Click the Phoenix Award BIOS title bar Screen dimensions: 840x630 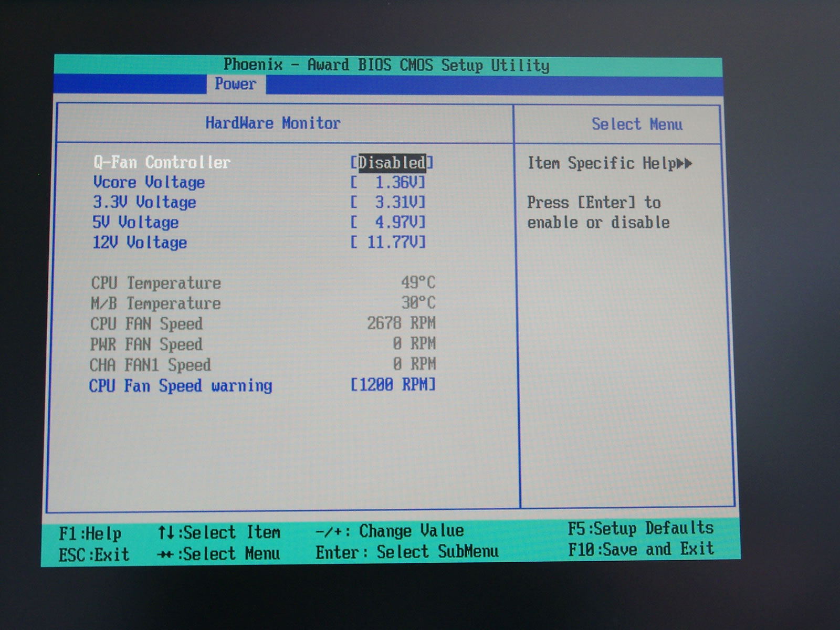(387, 65)
